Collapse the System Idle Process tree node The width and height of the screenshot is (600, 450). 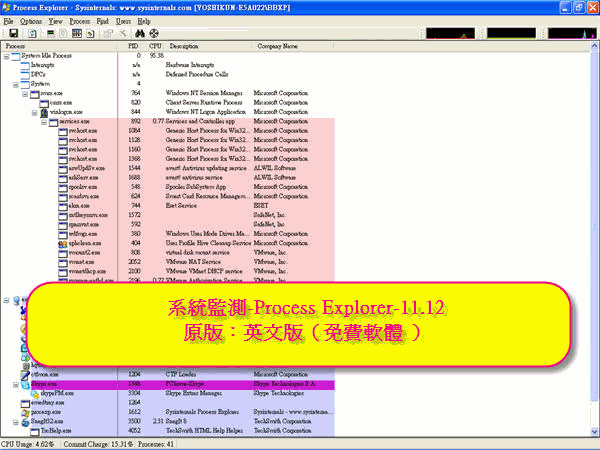tap(8, 56)
